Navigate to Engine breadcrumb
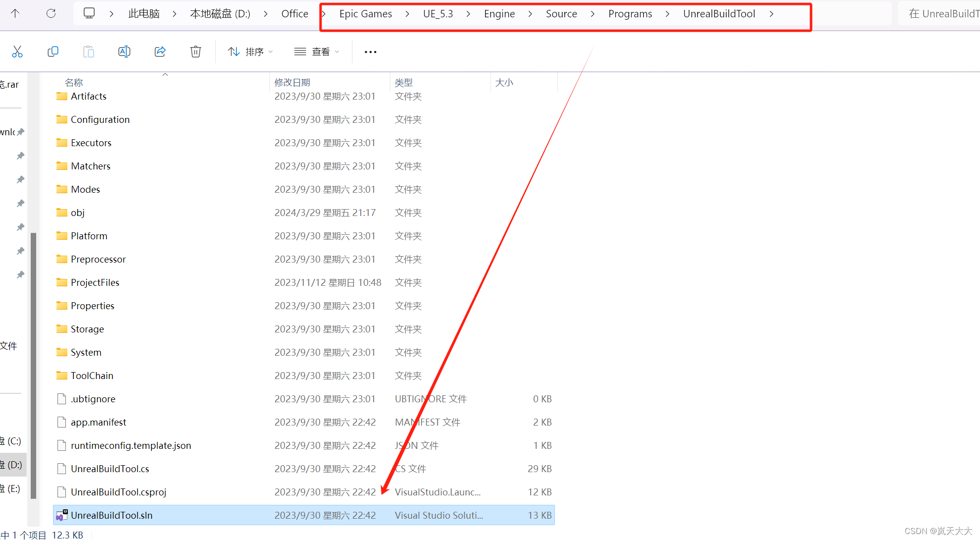980x540 pixels. (499, 14)
